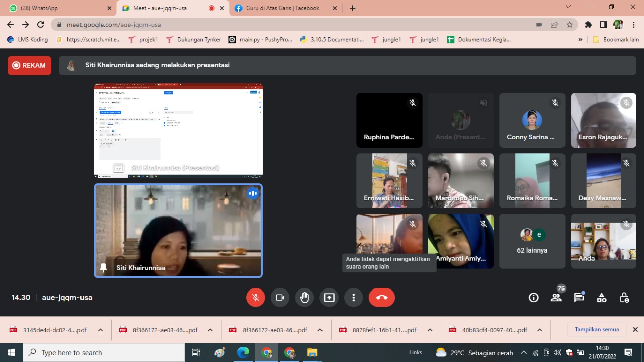The width and height of the screenshot is (644, 362).
Task: Open File Explorer from taskbar
Action: [312, 352]
